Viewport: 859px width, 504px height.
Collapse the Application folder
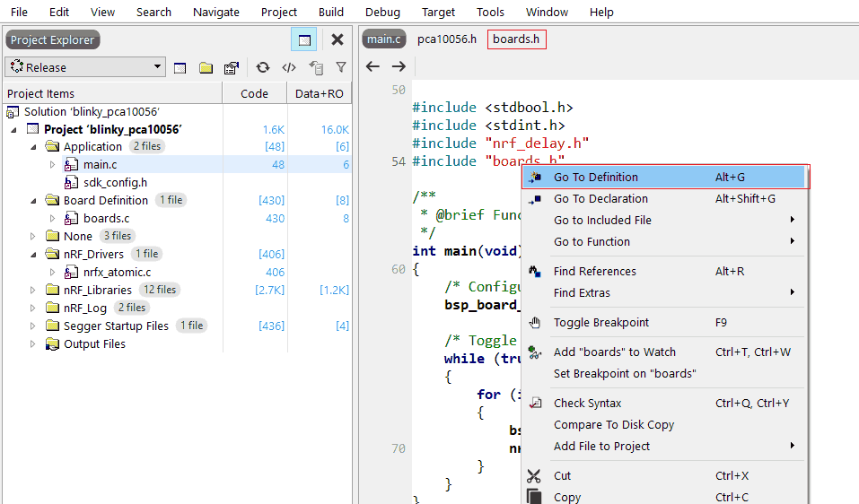click(x=33, y=146)
